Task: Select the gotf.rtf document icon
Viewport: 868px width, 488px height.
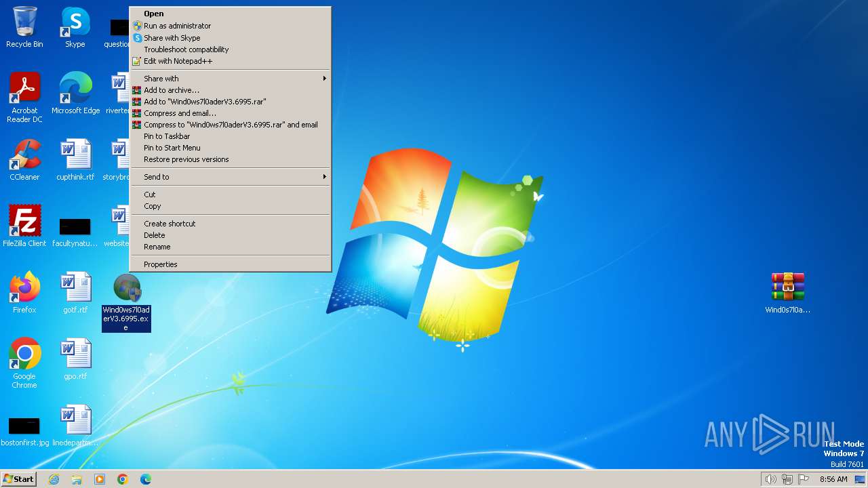Action: pos(75,293)
